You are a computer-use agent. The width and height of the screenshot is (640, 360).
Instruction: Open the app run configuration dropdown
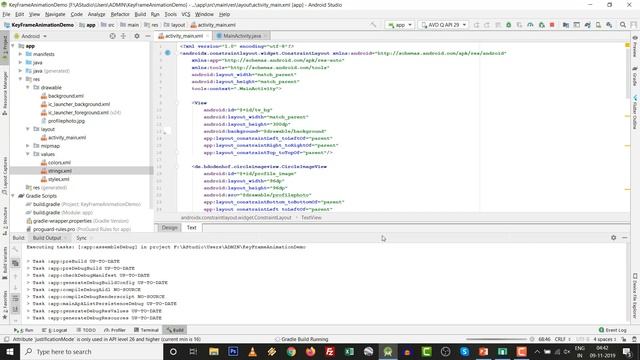400,25
